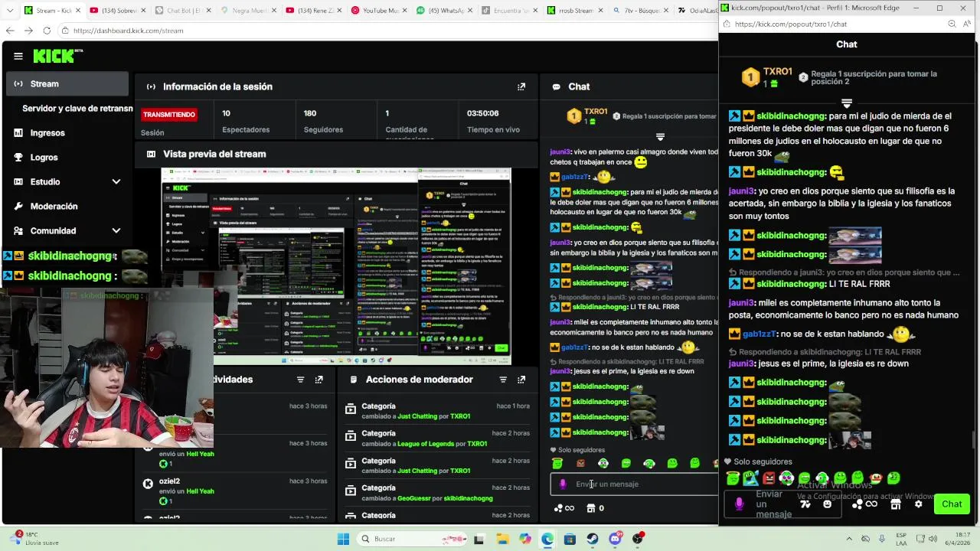
Task: Pop out the Acciones de moderador panel
Action: click(x=521, y=380)
